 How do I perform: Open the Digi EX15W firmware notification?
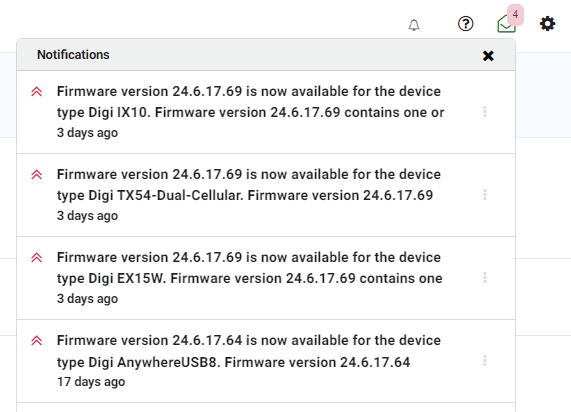(250, 268)
